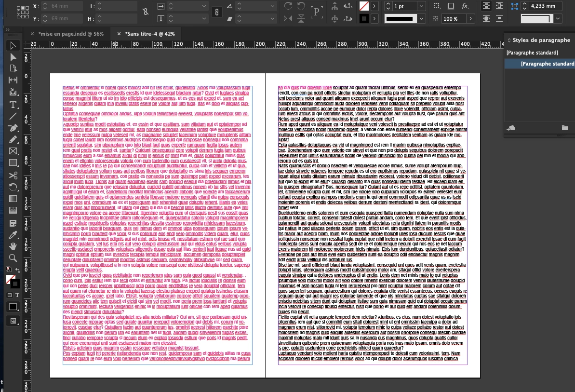Viewport: 575px width, 392px height.
Task: Click select next object hierarchy icon
Action: click(x=348, y=19)
